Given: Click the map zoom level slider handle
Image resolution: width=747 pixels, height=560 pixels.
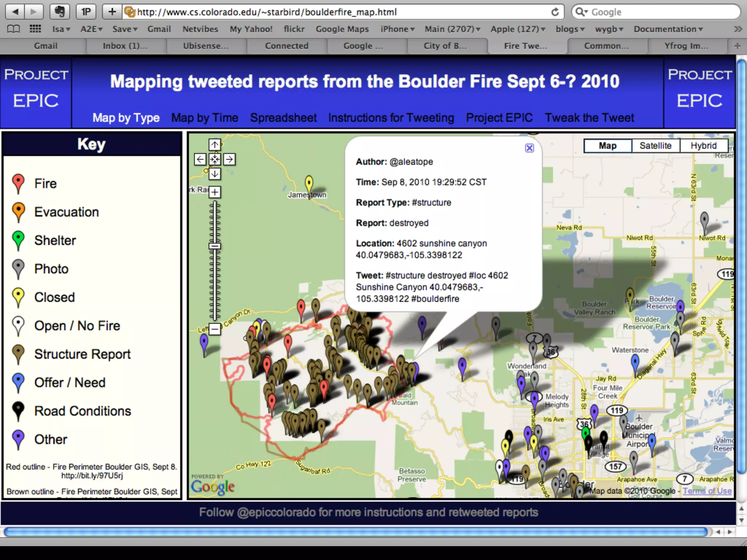Looking at the screenshot, I should (x=214, y=246).
